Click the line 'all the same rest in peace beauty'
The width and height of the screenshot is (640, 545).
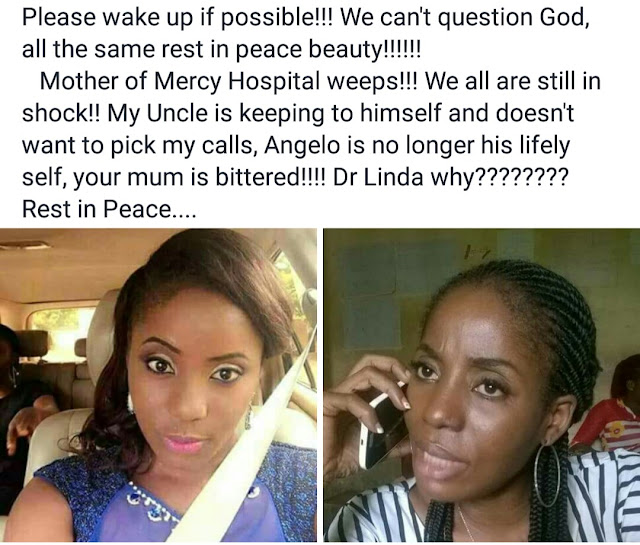(x=221, y=49)
